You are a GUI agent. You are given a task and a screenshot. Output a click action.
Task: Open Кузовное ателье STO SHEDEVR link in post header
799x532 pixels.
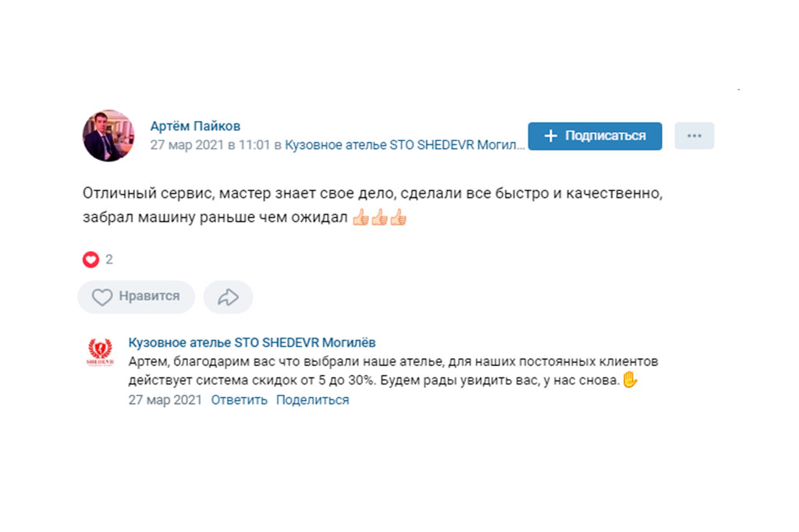pyautogui.click(x=405, y=145)
